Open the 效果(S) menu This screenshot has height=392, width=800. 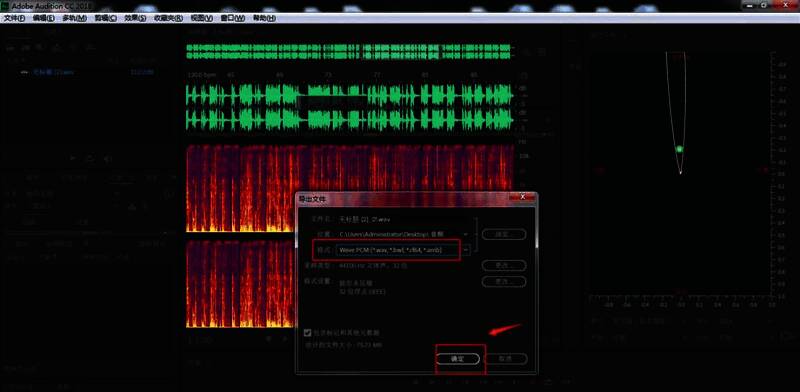[x=136, y=18]
